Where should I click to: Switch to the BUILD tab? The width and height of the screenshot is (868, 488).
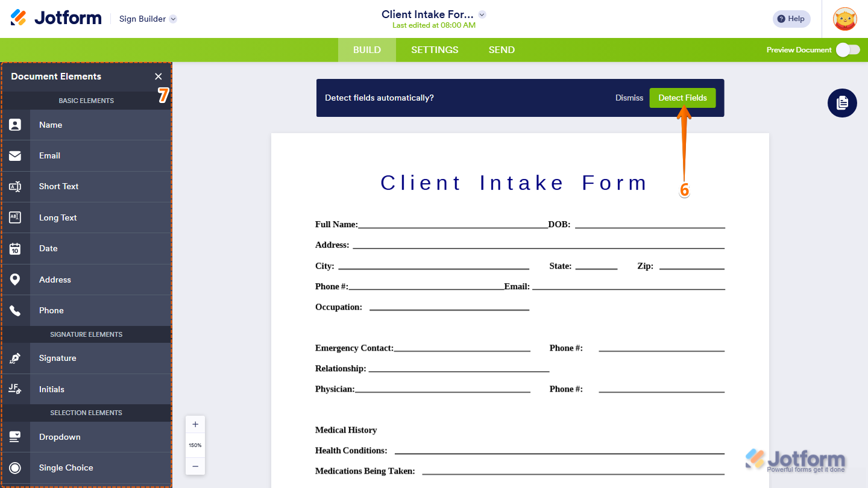pyautogui.click(x=367, y=50)
